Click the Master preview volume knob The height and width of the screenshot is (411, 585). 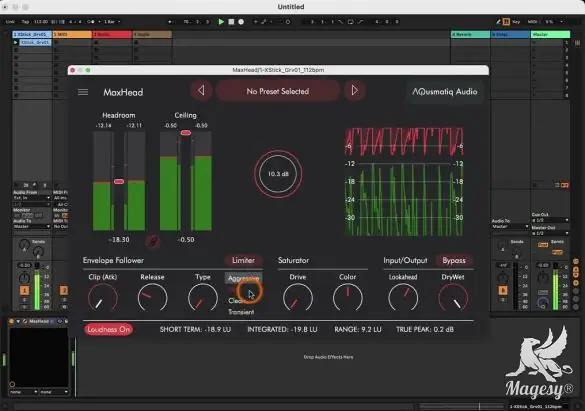[x=542, y=303]
